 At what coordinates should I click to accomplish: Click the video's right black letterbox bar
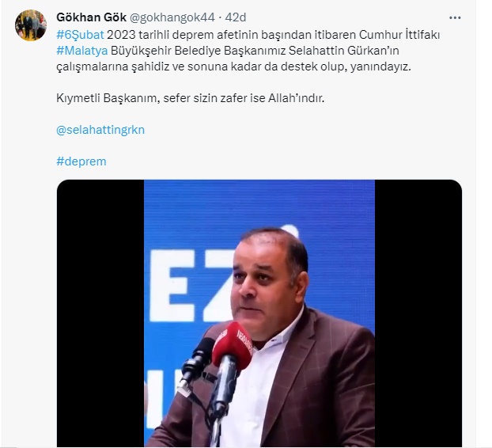(418, 313)
